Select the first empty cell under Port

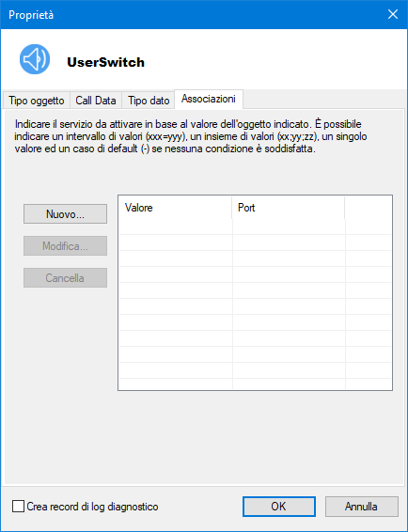[x=289, y=227]
